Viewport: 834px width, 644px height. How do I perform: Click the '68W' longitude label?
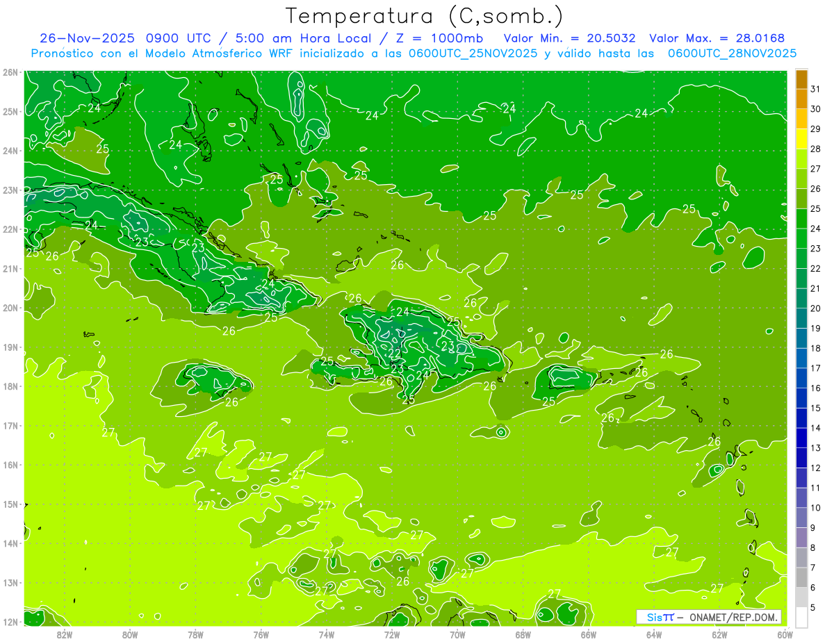tap(523, 634)
